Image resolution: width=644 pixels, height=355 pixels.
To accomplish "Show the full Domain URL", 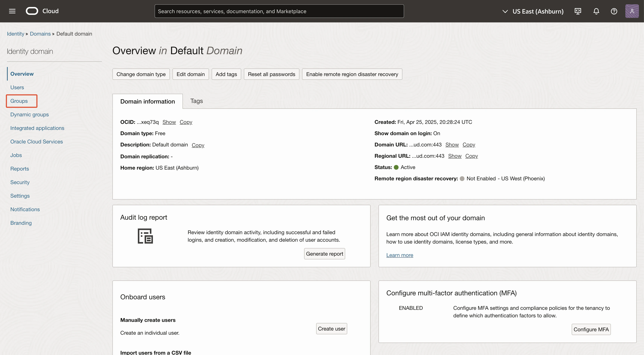I will pos(452,145).
